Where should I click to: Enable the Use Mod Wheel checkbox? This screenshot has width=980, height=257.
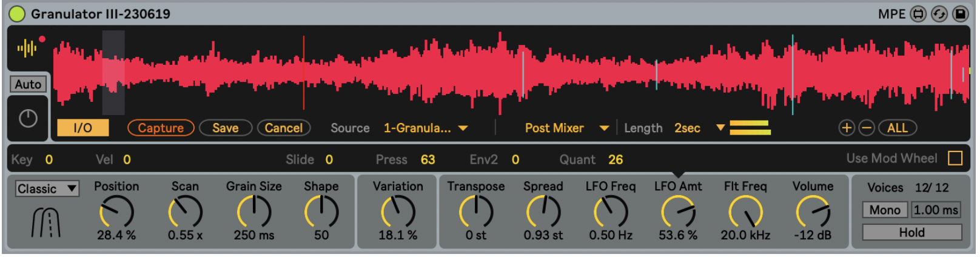[955, 158]
